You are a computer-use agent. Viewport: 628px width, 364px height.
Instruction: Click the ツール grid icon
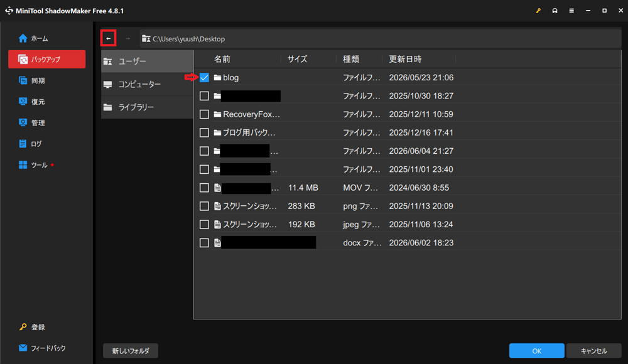pyautogui.click(x=23, y=165)
